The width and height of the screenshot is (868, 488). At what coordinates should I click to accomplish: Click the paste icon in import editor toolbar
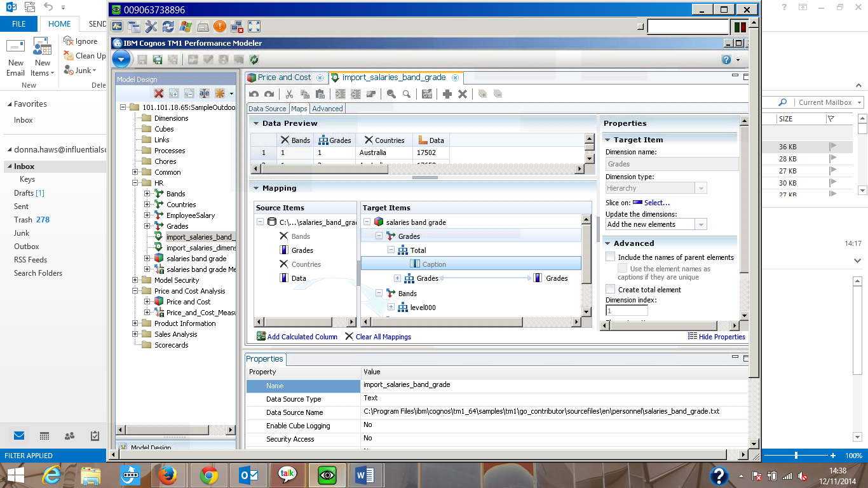(320, 94)
